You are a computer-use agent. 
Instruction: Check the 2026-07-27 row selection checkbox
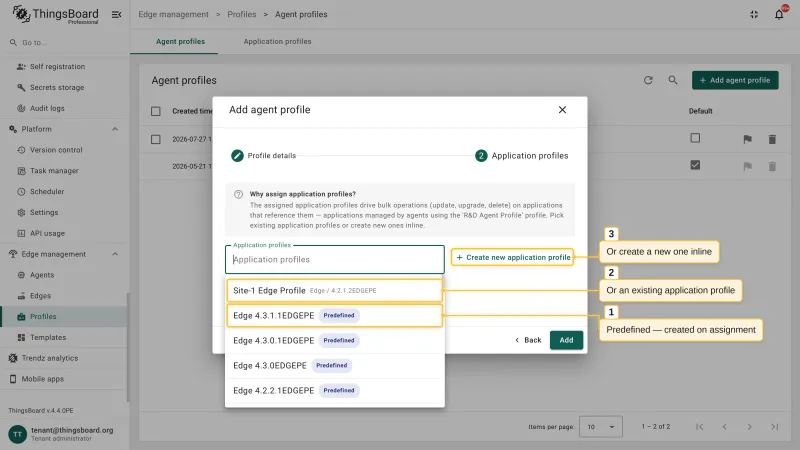156,139
